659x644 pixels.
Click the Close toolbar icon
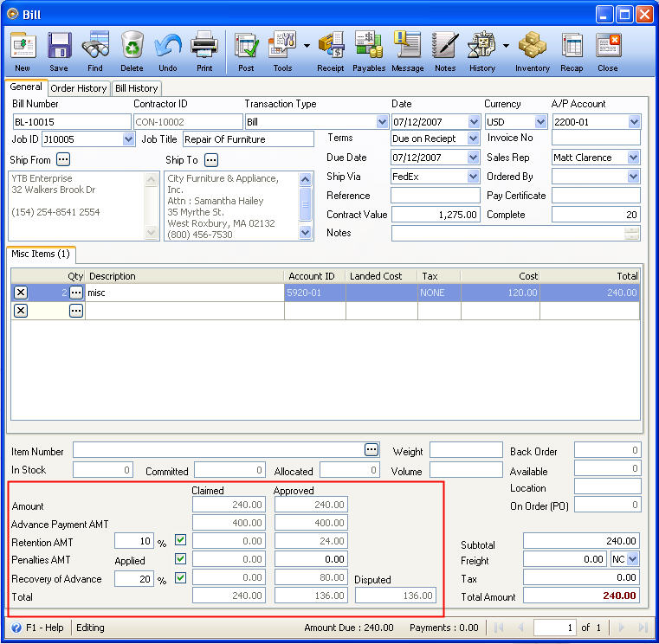pyautogui.click(x=608, y=51)
